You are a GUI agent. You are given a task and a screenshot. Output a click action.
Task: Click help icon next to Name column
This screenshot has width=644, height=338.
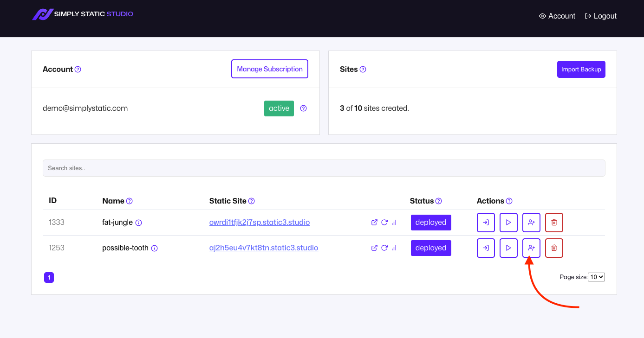[x=130, y=201]
